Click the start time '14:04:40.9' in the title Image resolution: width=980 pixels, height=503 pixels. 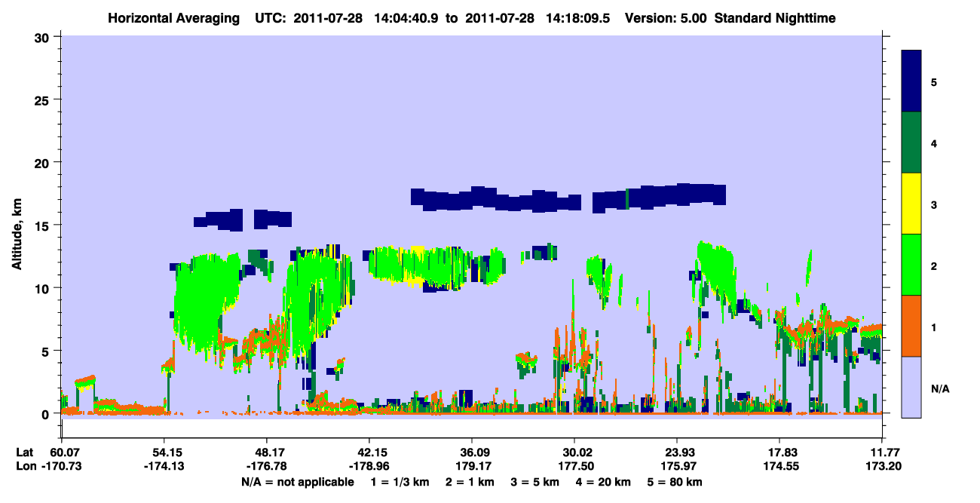408,18
